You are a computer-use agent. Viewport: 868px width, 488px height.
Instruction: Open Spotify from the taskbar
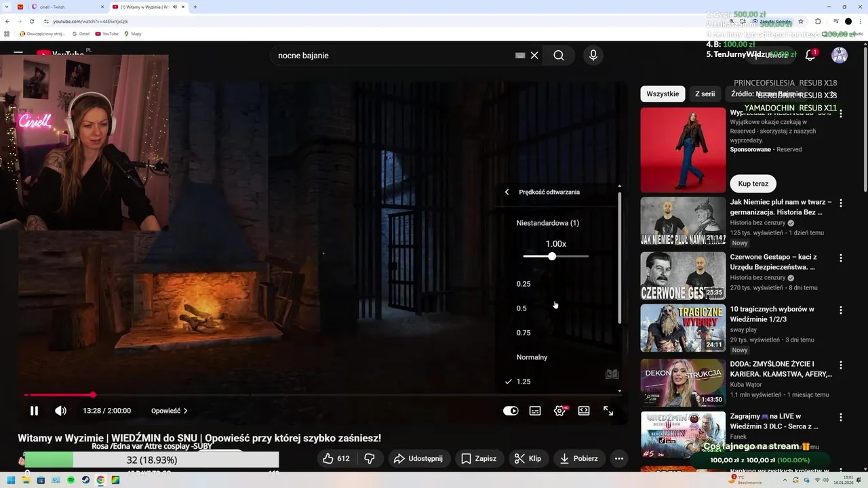(71, 480)
